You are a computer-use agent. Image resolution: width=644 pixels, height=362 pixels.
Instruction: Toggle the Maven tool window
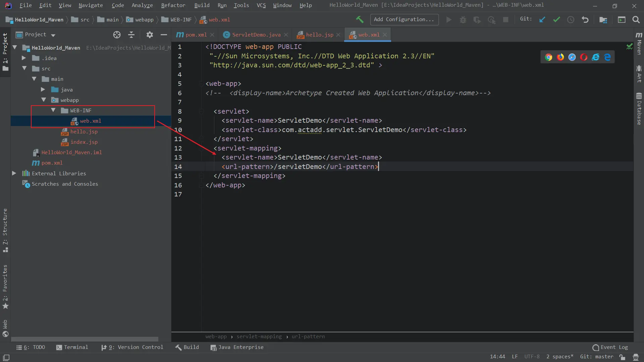pos(639,44)
